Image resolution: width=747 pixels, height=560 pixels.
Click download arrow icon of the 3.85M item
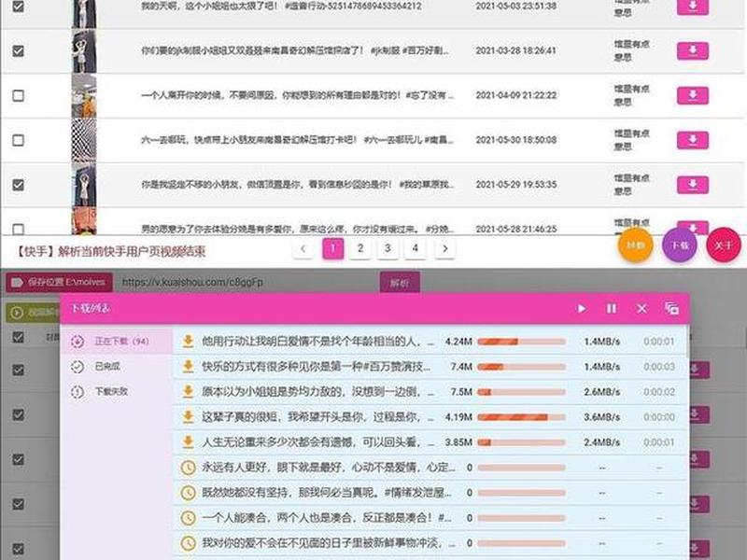[189, 441]
